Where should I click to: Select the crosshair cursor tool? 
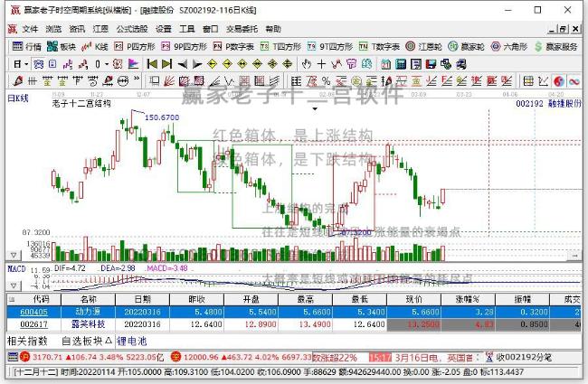(x=321, y=64)
